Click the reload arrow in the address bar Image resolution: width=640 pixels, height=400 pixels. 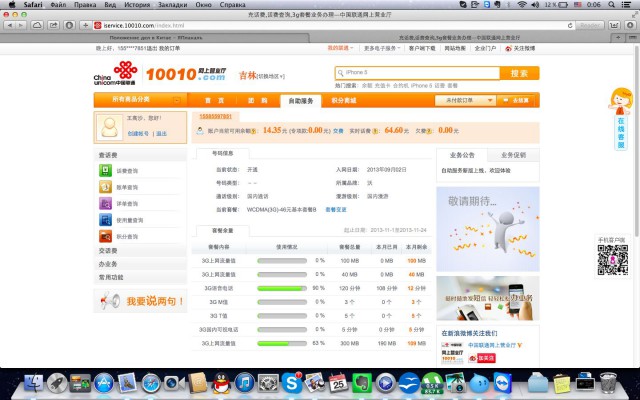570,25
